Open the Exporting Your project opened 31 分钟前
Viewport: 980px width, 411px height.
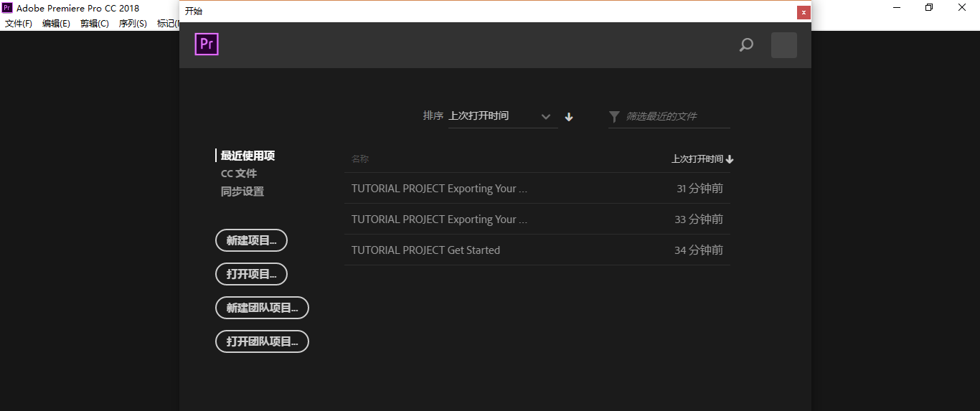(537, 189)
